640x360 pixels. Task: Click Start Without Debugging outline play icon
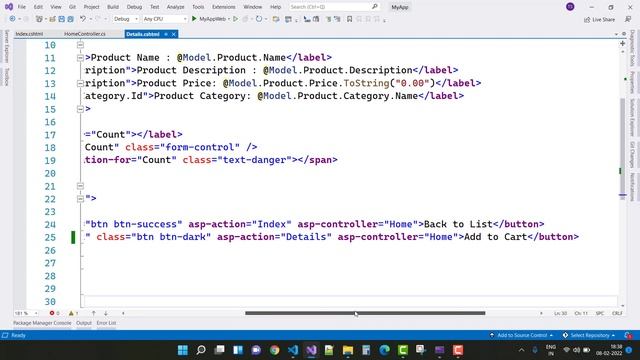pyautogui.click(x=236, y=19)
